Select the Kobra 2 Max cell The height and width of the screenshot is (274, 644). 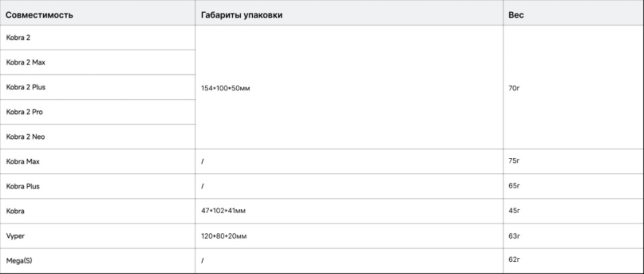(x=25, y=62)
